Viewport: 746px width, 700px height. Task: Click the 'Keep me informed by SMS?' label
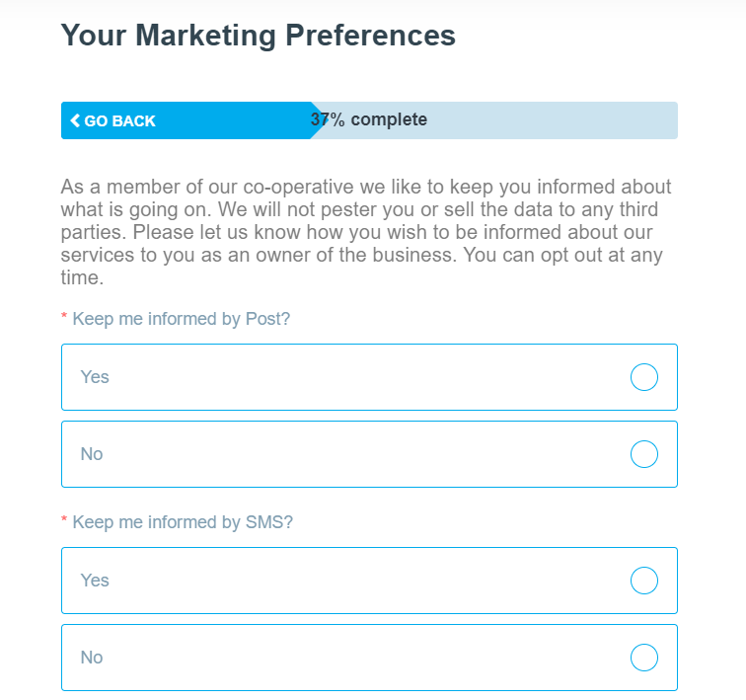click(x=183, y=522)
